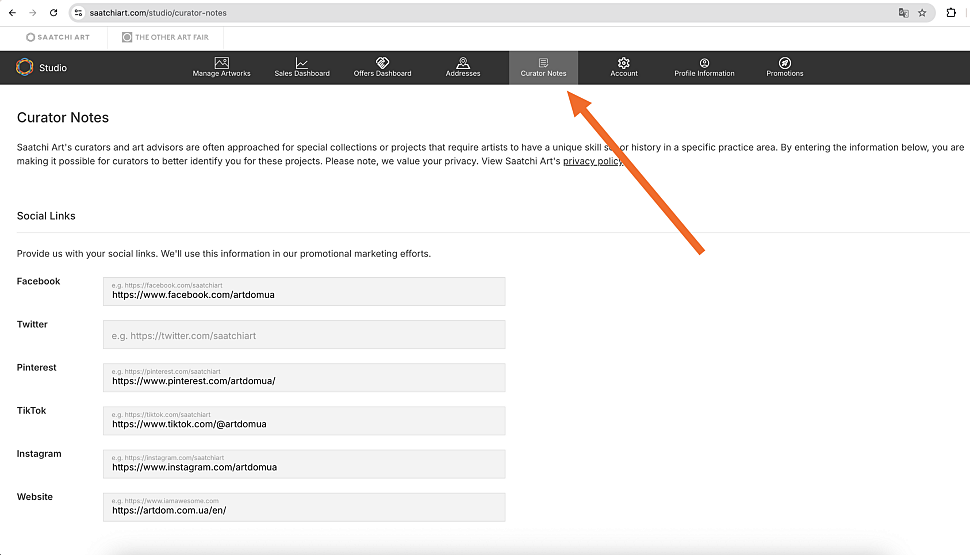Edit the Instagram link field
The image size is (970, 555).
[x=304, y=464]
